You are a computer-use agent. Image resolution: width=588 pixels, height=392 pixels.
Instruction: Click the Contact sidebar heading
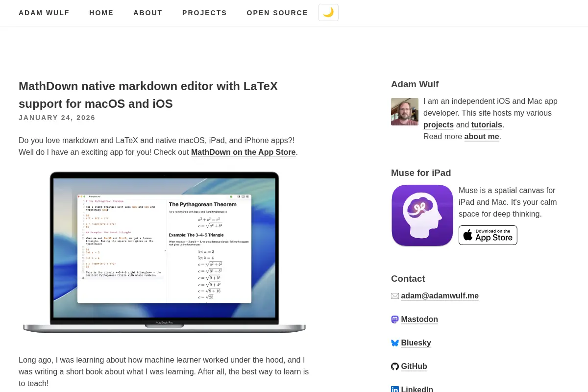(408, 279)
